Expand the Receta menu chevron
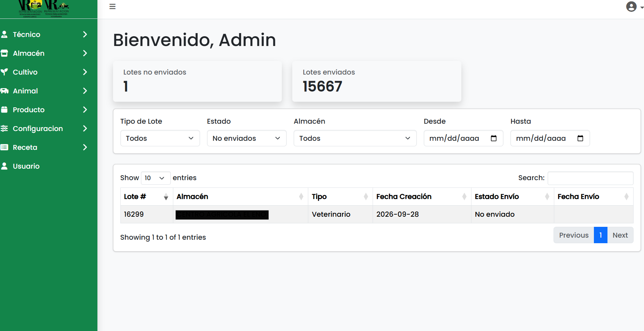This screenshot has width=644, height=331. 85,147
